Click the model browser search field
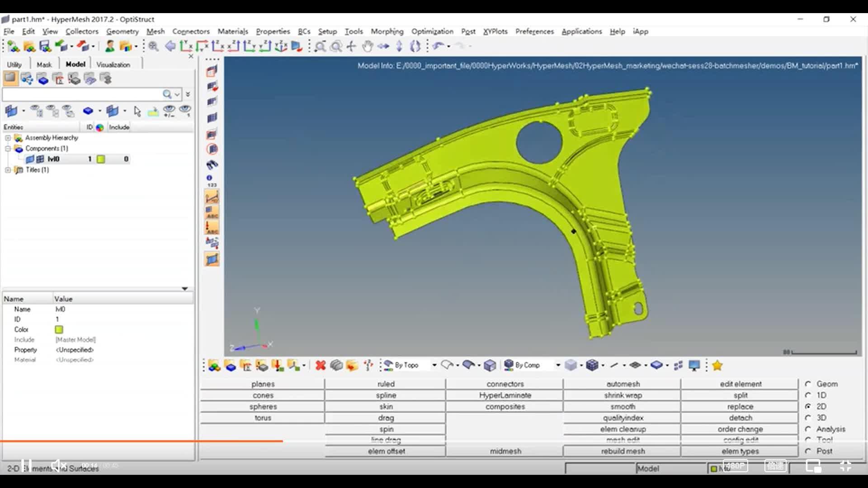This screenshot has height=488, width=868. pyautogui.click(x=81, y=94)
